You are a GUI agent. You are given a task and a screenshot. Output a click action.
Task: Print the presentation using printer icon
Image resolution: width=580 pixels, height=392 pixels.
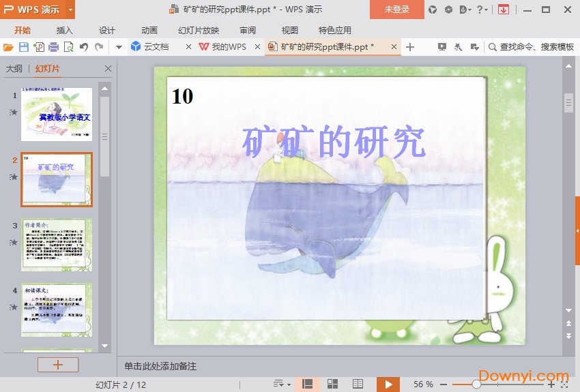click(54, 47)
